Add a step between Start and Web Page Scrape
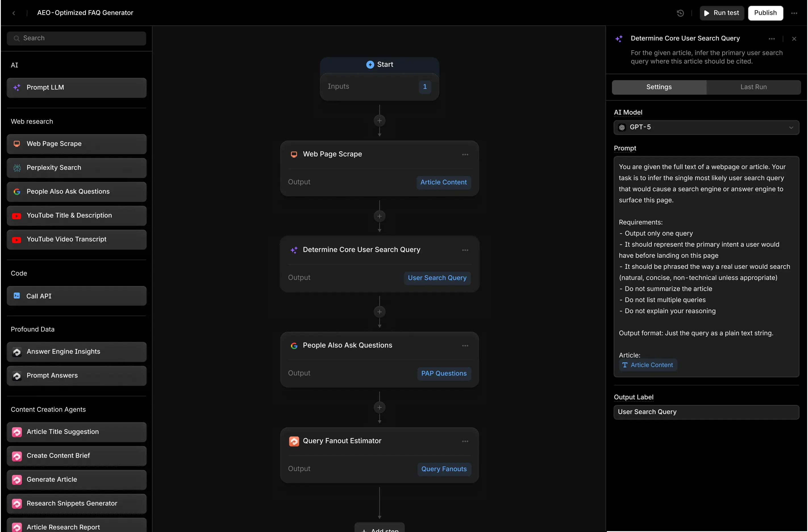The image size is (808, 532). coord(379,120)
